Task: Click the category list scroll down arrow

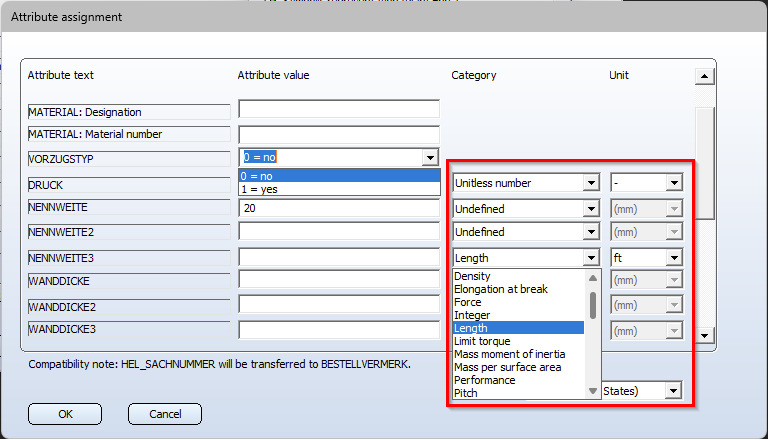Action: [593, 391]
